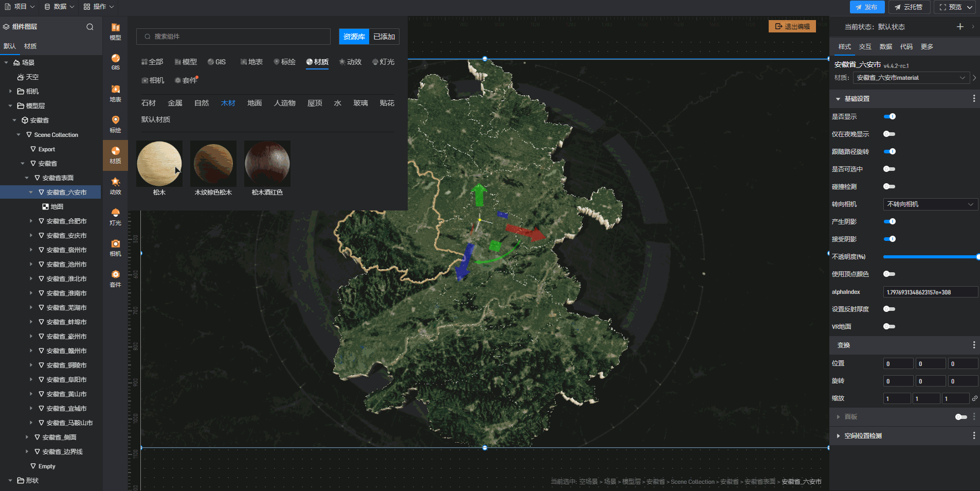This screenshot has width=980, height=491.
Task: Open the 动效 category in the icon sidebar
Action: (115, 186)
